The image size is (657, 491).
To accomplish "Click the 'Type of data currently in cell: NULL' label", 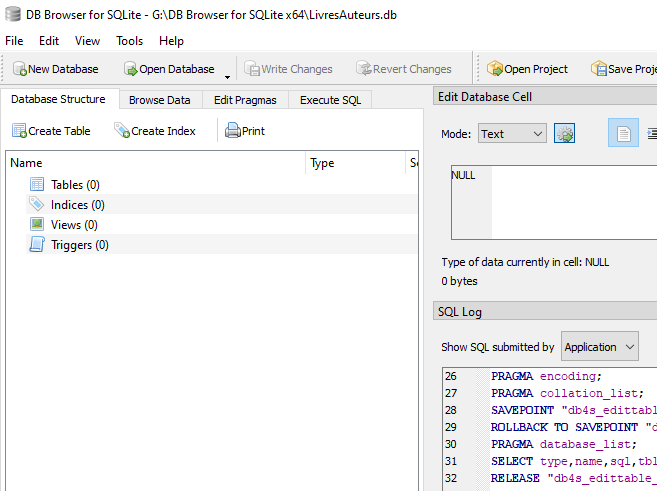I will pyautogui.click(x=525, y=262).
